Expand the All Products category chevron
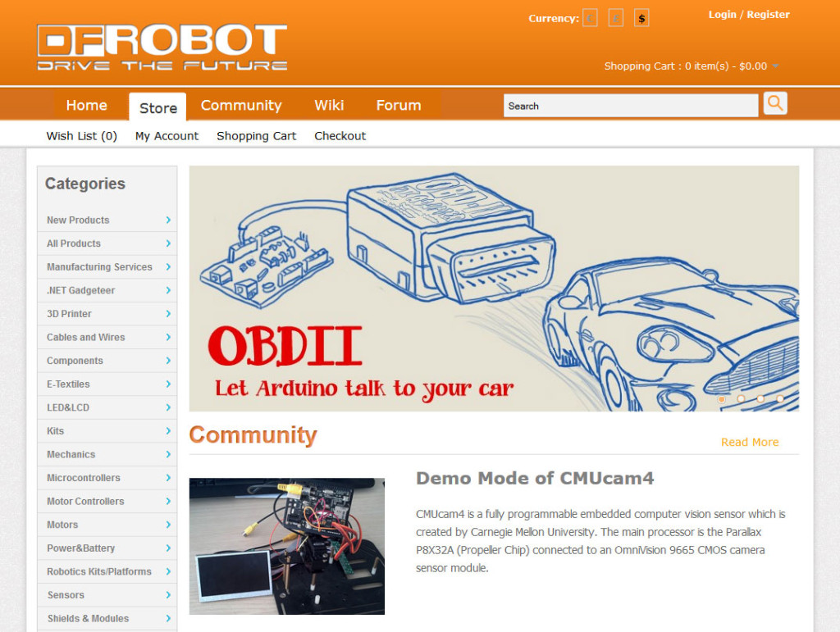 point(168,243)
